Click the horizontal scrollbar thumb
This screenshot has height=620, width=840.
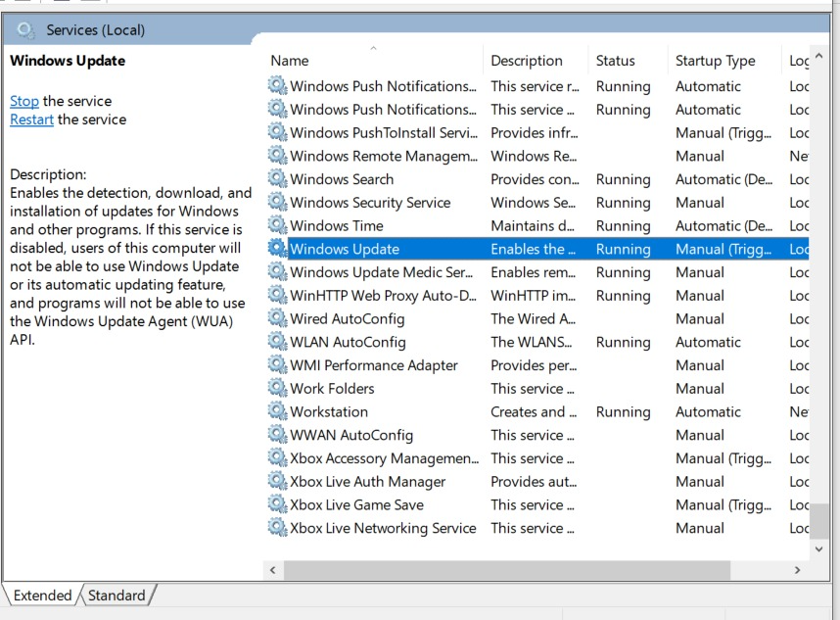pos(506,570)
